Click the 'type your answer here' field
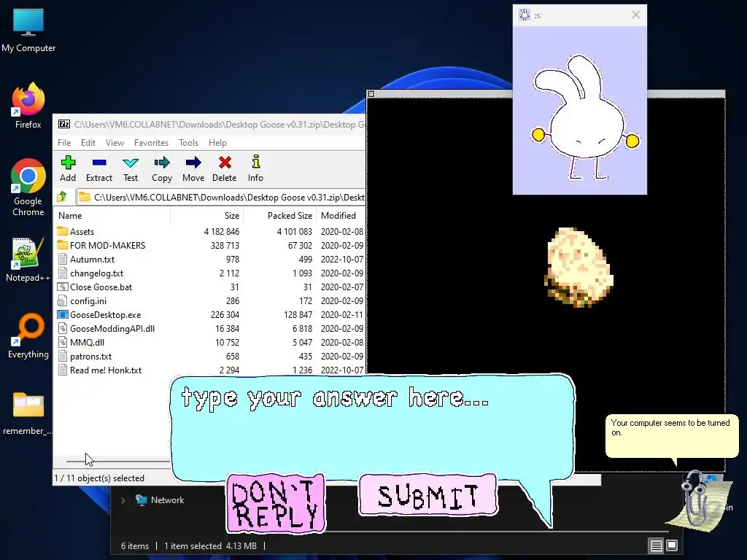 click(x=372, y=427)
